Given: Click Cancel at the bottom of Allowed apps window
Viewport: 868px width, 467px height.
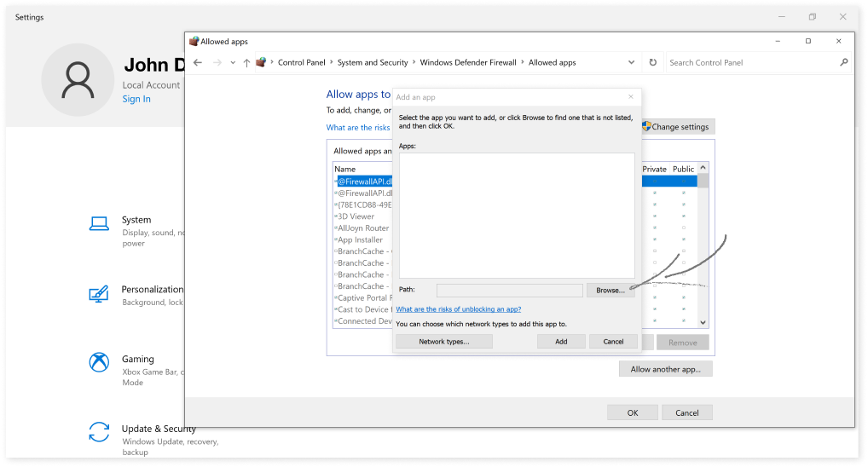Looking at the screenshot, I should [x=686, y=412].
